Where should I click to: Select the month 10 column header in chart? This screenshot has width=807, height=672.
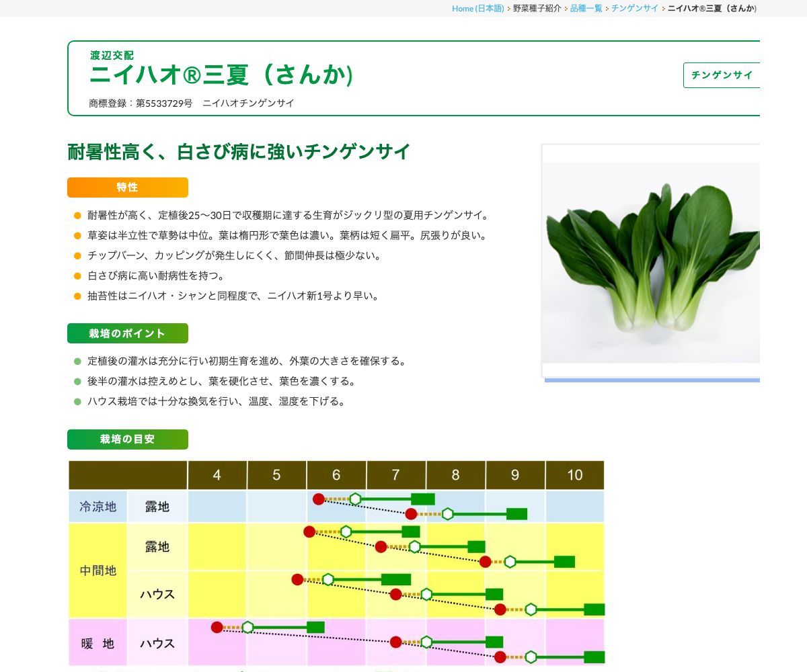(x=574, y=475)
